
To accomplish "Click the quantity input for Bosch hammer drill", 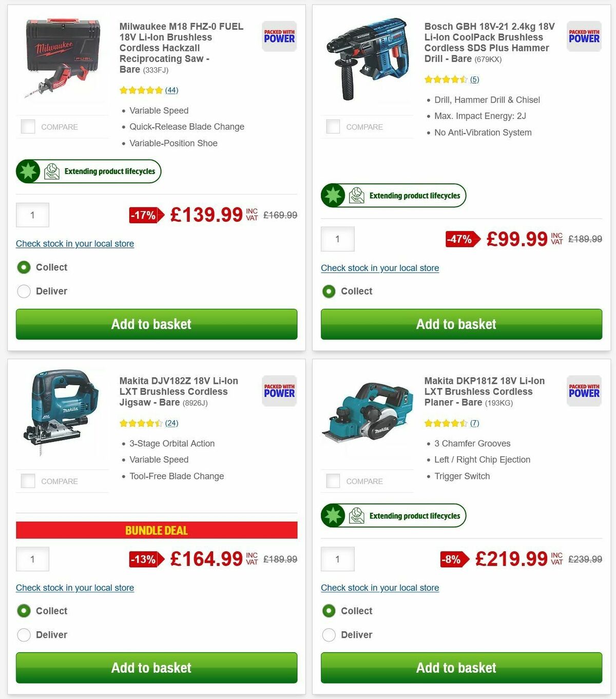I will [x=337, y=239].
